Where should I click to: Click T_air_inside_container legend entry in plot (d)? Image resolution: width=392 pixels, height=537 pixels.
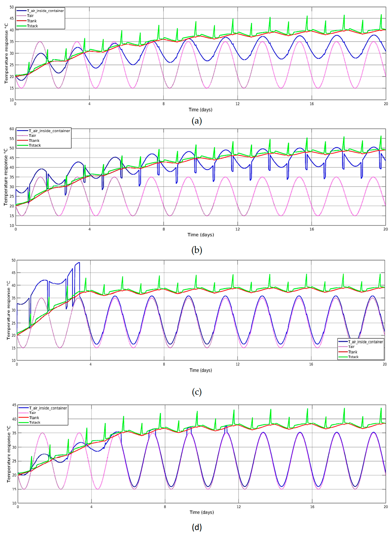tap(48, 408)
